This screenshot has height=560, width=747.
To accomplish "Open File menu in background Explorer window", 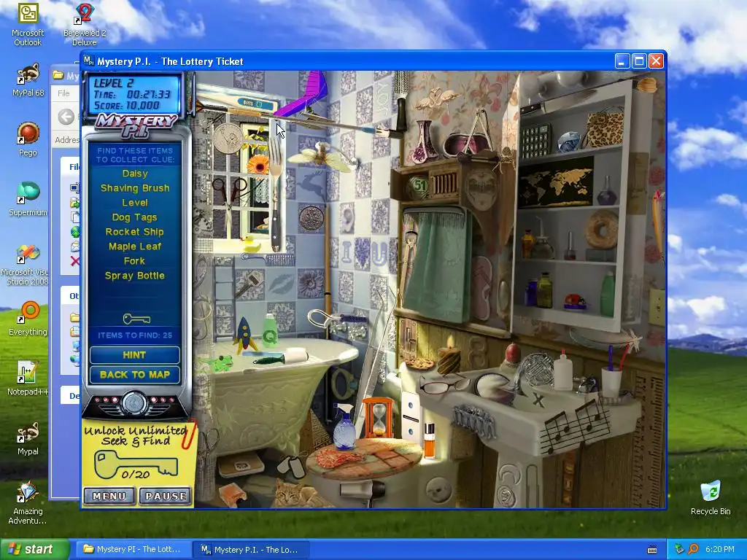I will 64,93.
